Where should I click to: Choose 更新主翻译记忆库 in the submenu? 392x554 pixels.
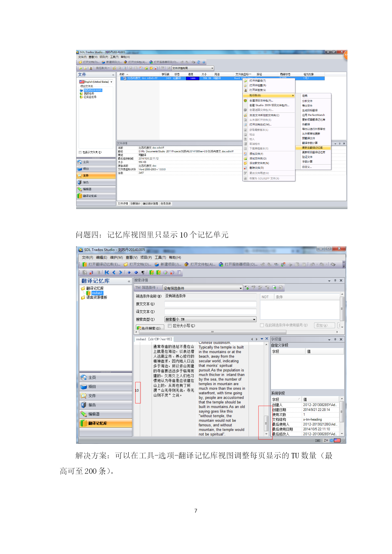(x=313, y=148)
